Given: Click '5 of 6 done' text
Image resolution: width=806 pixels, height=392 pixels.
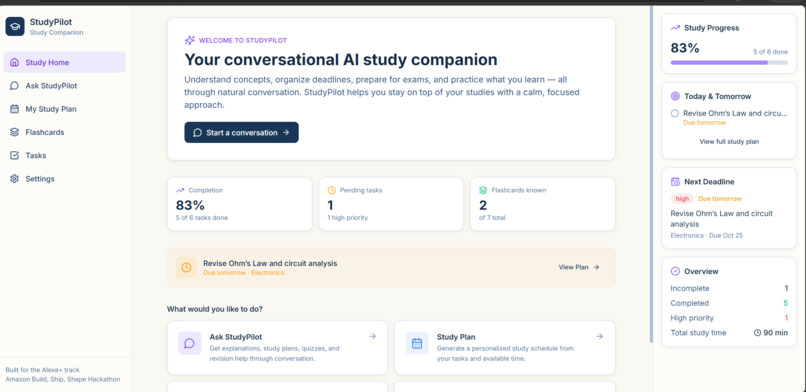Looking at the screenshot, I should pos(771,52).
